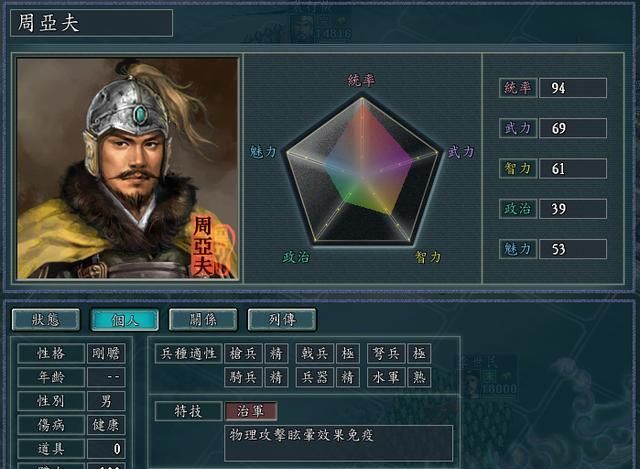Select the 槍兵 troop aptitude cell
This screenshot has height=469, width=640.
coord(243,353)
